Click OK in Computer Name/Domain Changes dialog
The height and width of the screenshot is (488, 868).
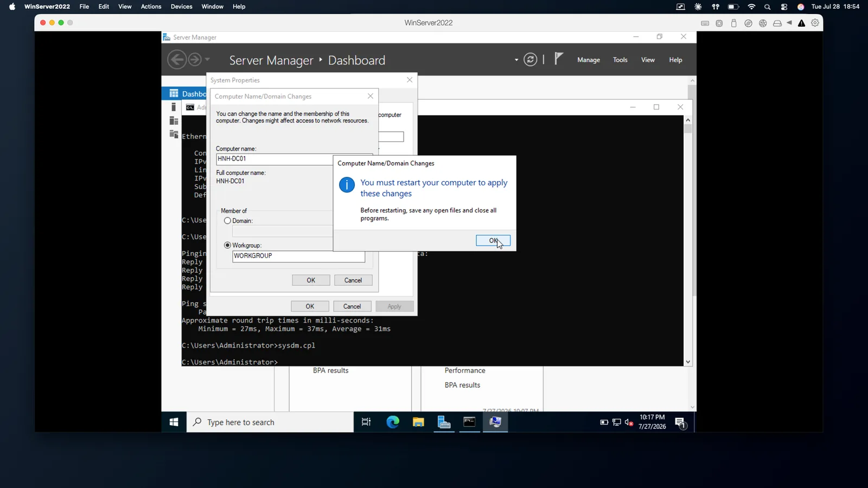coord(311,280)
